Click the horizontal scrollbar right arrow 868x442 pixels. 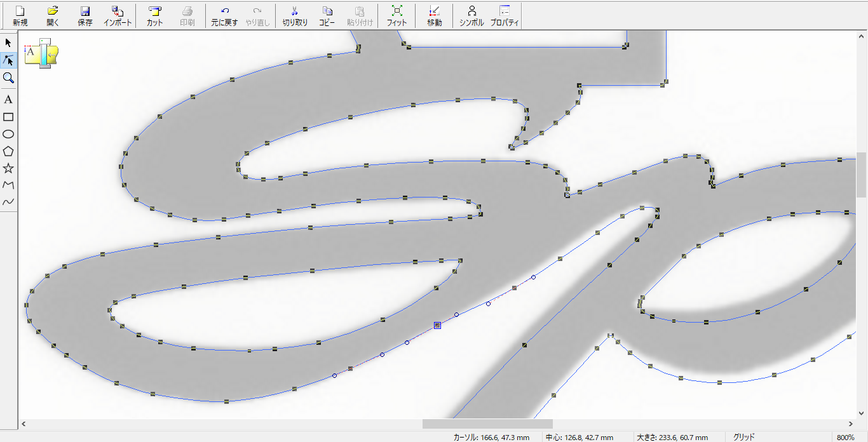pyautogui.click(x=852, y=424)
